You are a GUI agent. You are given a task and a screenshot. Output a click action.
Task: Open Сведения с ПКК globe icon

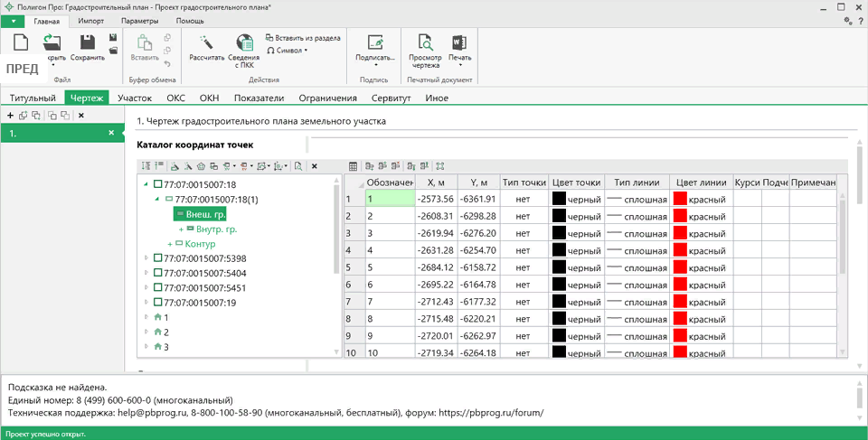245,42
